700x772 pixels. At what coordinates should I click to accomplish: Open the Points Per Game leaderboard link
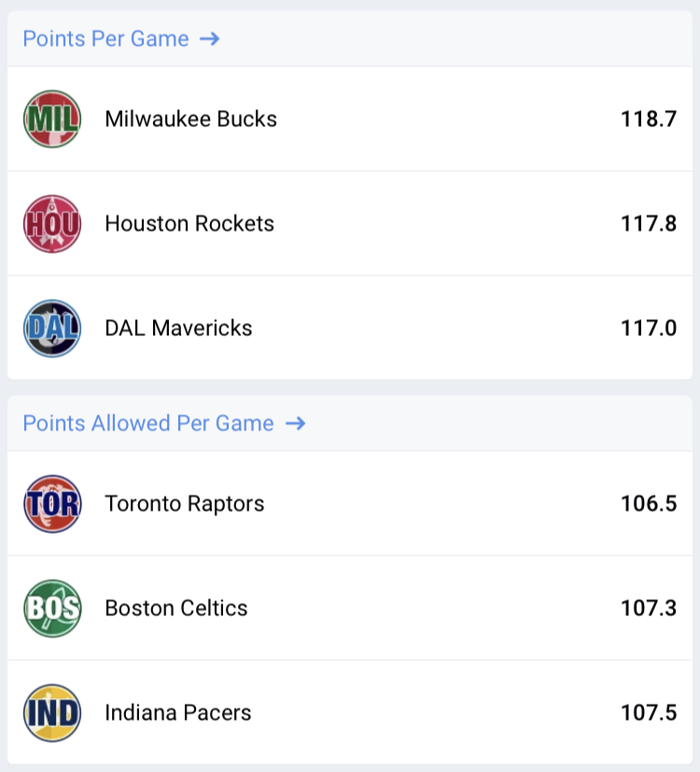[105, 39]
